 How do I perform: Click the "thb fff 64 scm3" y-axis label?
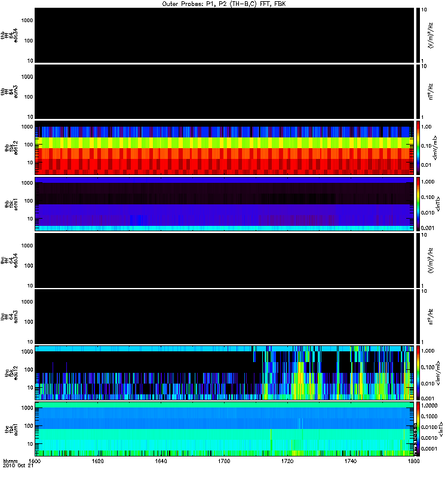point(9,92)
